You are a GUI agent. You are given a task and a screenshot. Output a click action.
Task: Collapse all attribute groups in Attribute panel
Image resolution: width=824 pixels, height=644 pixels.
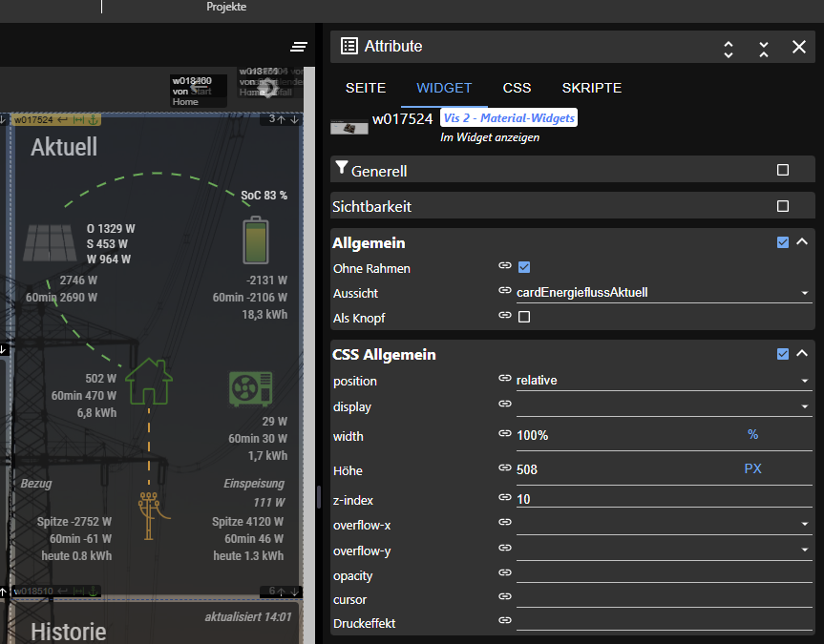click(763, 48)
